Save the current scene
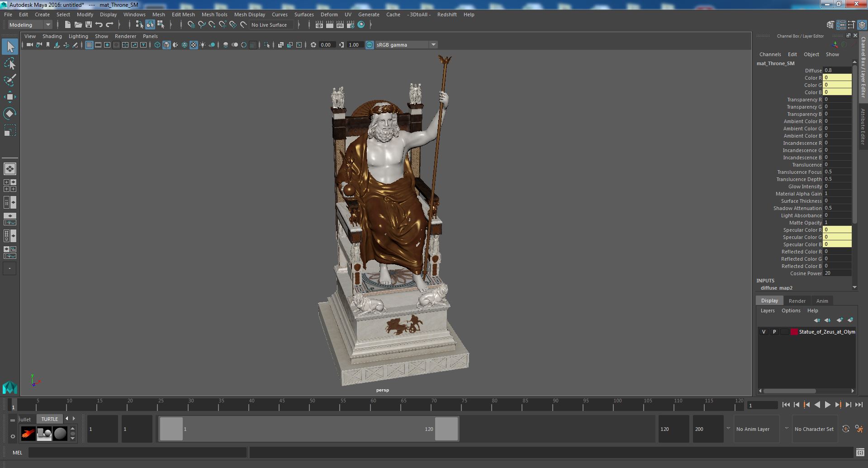Screen dimensions: 868x468 coord(89,25)
